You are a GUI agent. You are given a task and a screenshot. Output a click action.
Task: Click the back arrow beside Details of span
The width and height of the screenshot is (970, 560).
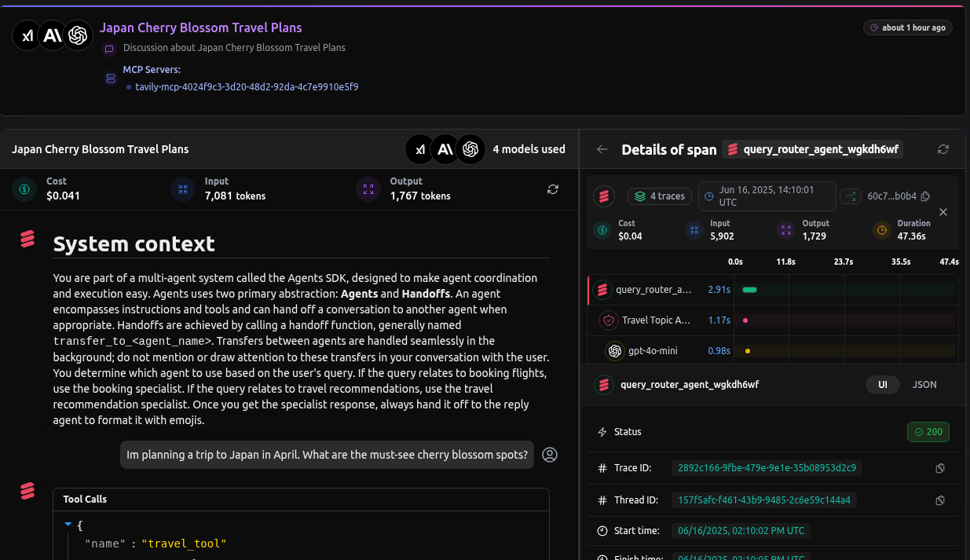[602, 149]
